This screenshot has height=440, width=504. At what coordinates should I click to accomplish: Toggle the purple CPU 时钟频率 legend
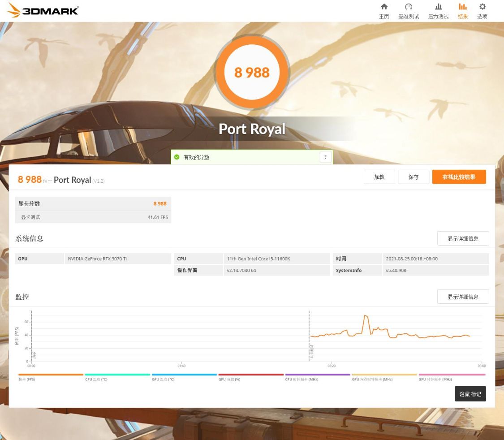click(x=318, y=377)
